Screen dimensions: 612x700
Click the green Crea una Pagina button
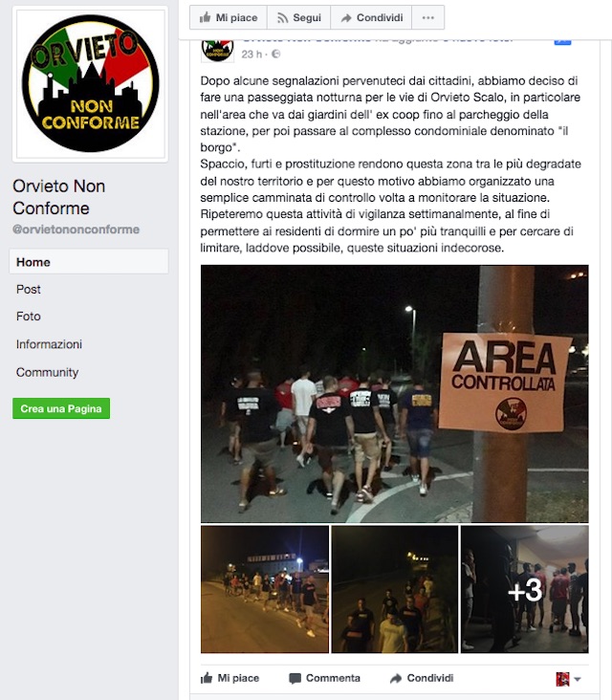click(x=61, y=408)
